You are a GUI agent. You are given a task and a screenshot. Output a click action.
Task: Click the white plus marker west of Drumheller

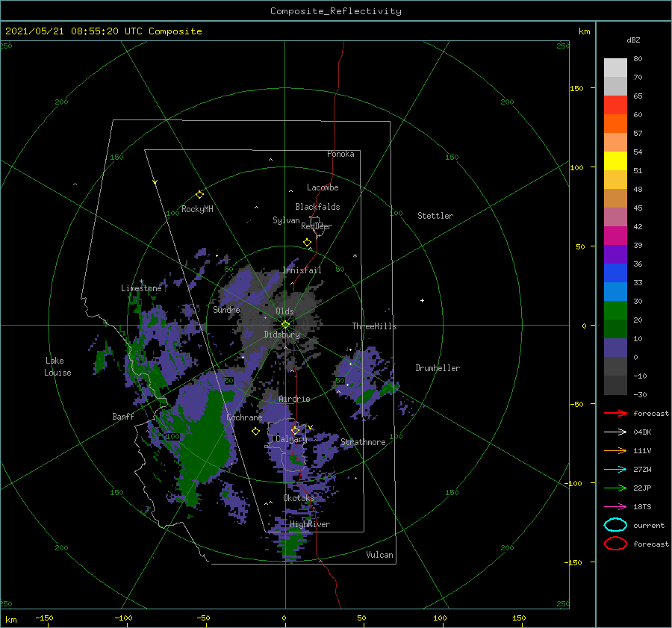422,300
